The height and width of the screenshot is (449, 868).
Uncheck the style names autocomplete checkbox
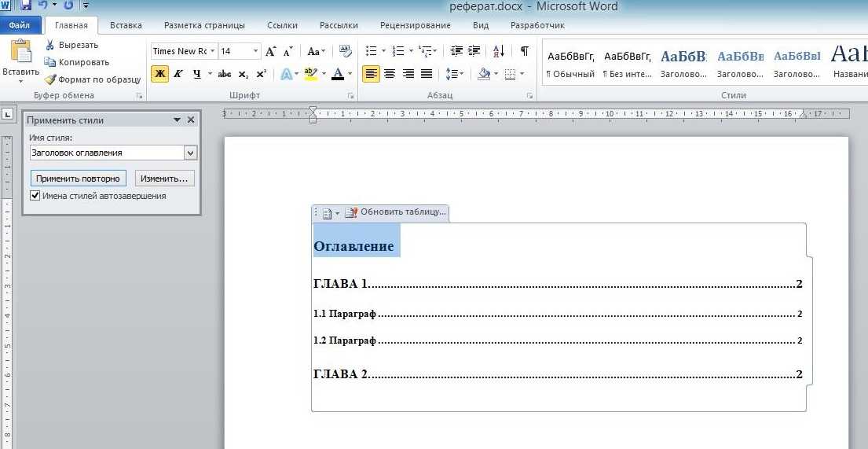(35, 196)
